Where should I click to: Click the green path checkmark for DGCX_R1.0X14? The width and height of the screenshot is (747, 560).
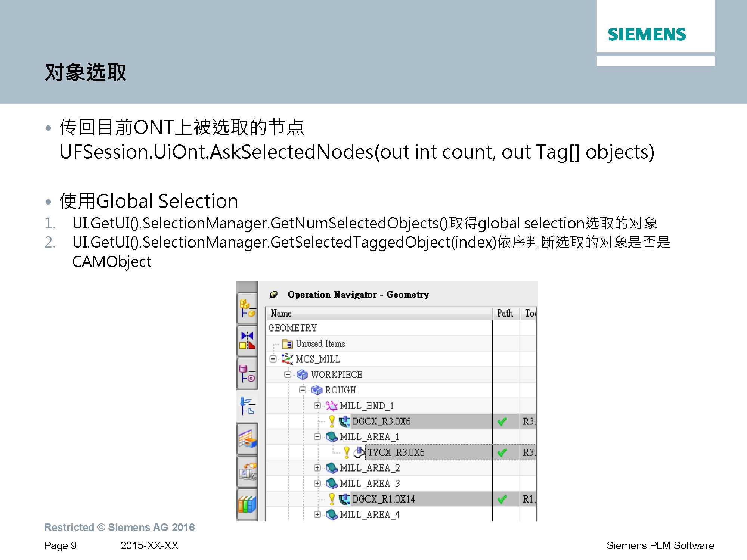click(502, 500)
